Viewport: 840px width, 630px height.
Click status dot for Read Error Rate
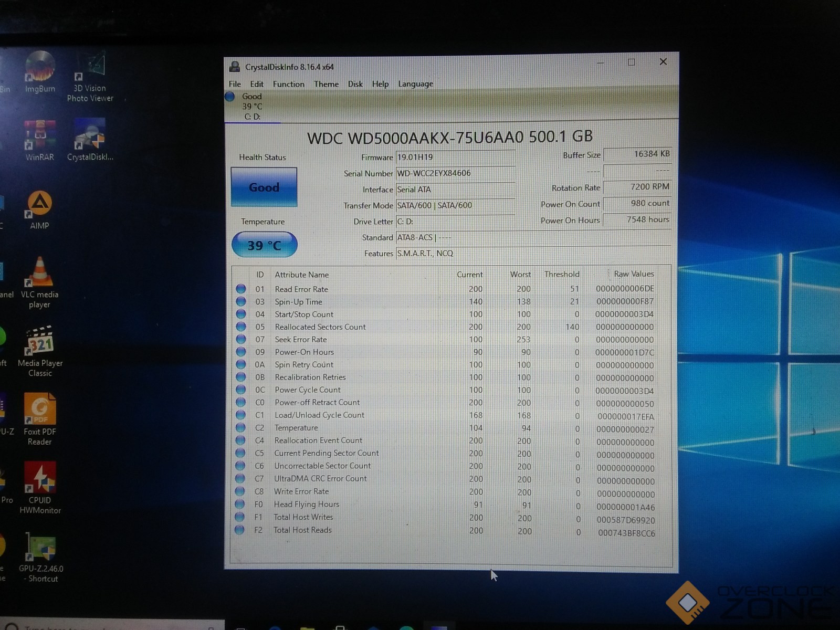tap(241, 289)
